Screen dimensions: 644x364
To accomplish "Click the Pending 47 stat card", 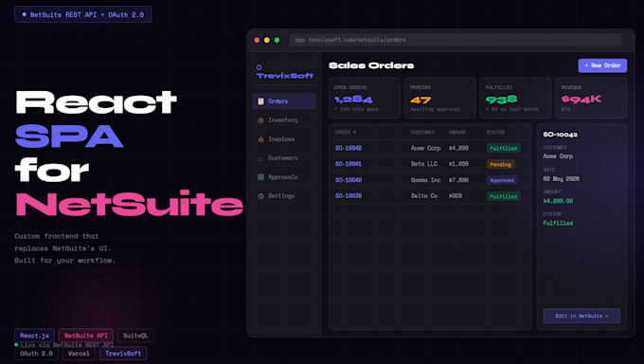I will click(x=439, y=98).
